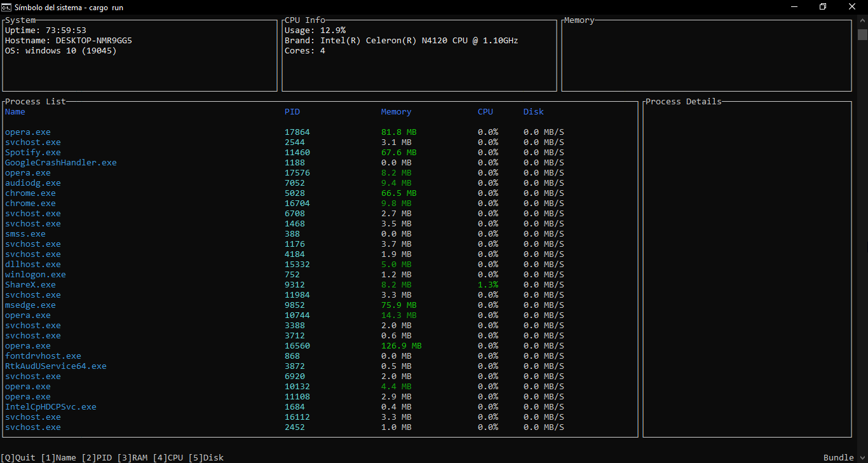This screenshot has width=868, height=463.
Task: Sort processes by the PID column header
Action: point(292,111)
